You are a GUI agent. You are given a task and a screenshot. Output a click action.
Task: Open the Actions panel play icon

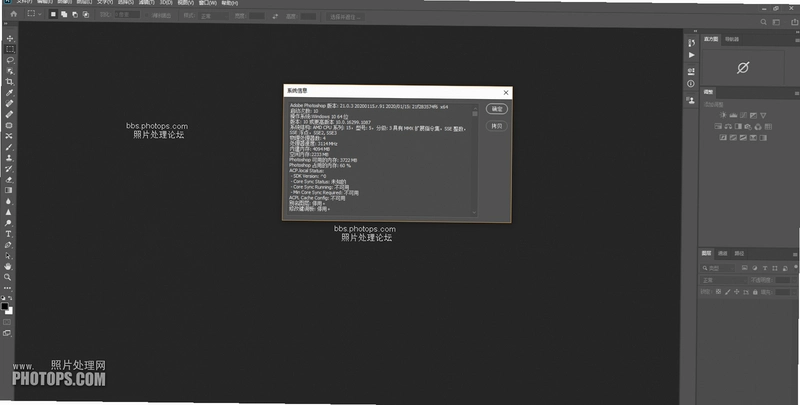pos(691,55)
